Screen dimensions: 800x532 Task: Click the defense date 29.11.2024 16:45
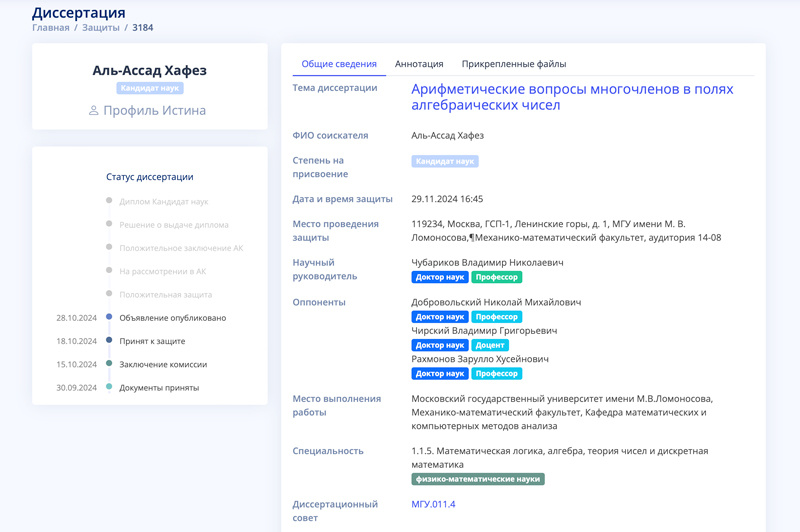click(x=447, y=199)
